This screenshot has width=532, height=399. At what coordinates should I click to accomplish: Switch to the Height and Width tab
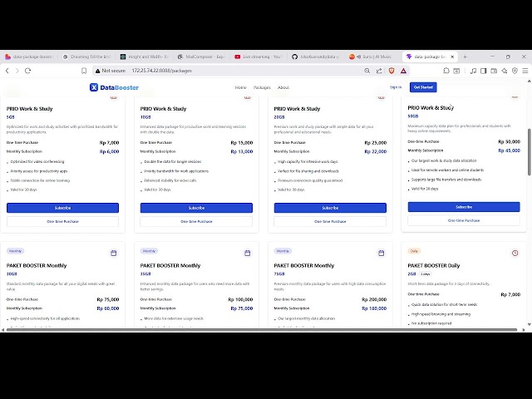(145, 57)
